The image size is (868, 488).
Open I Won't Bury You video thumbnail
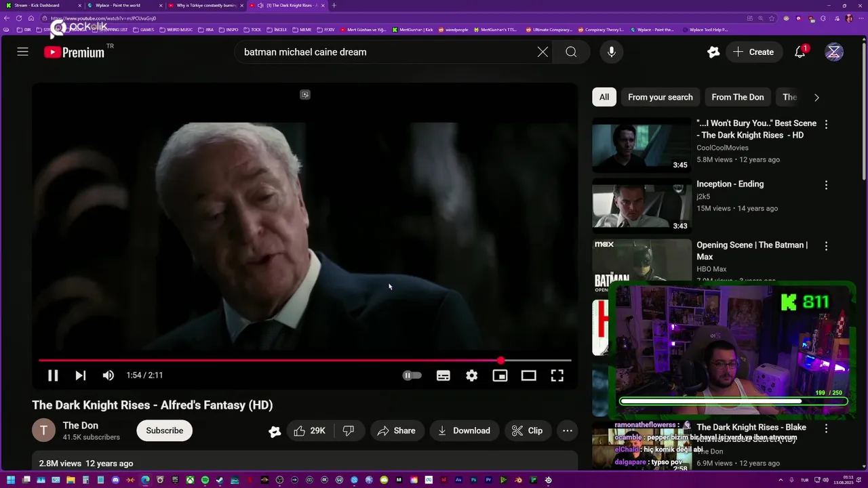642,145
